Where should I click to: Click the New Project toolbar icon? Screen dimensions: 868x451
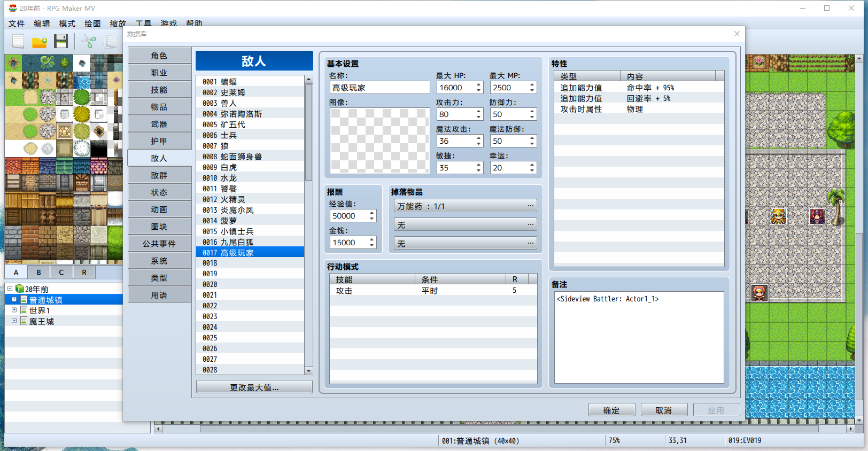18,41
